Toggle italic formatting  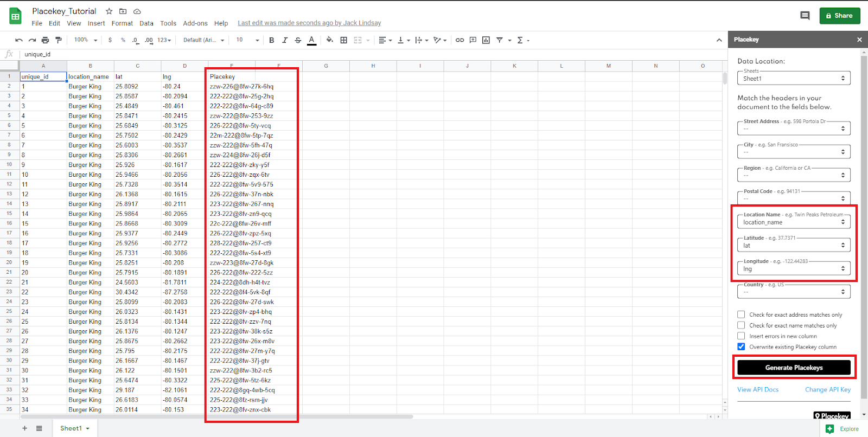point(285,40)
